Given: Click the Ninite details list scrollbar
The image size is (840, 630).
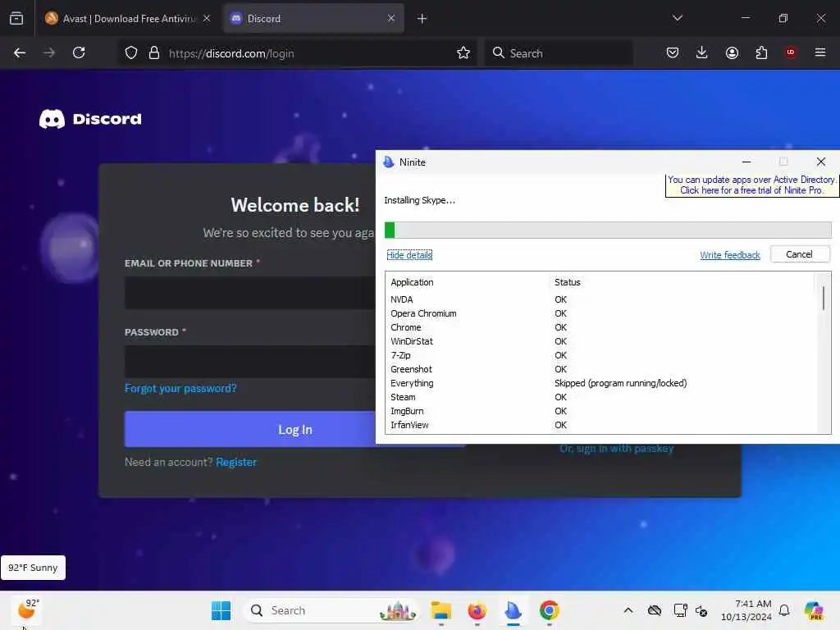Looking at the screenshot, I should tap(824, 298).
